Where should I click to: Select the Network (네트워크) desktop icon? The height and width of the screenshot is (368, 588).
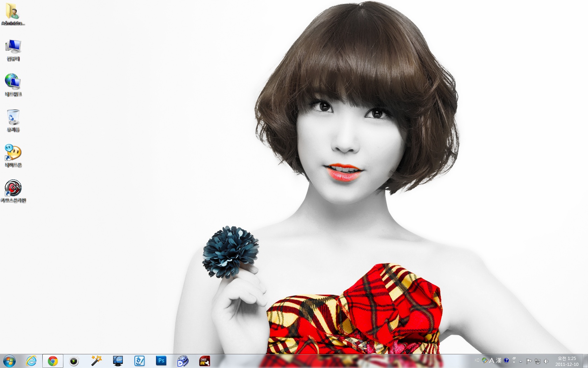tap(13, 85)
